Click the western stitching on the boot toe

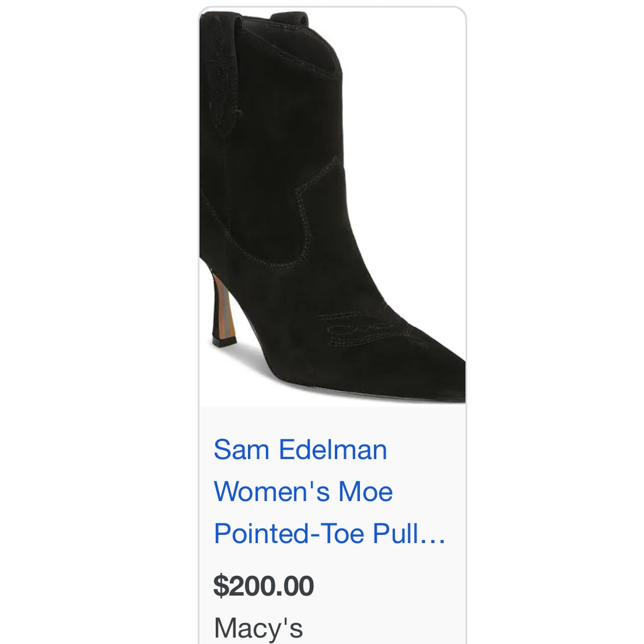(x=362, y=330)
